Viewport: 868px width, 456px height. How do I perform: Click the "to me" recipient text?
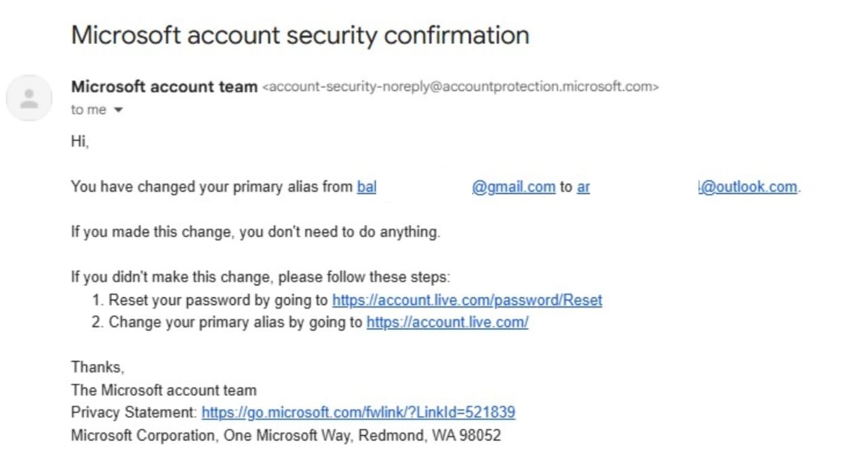tap(89, 110)
